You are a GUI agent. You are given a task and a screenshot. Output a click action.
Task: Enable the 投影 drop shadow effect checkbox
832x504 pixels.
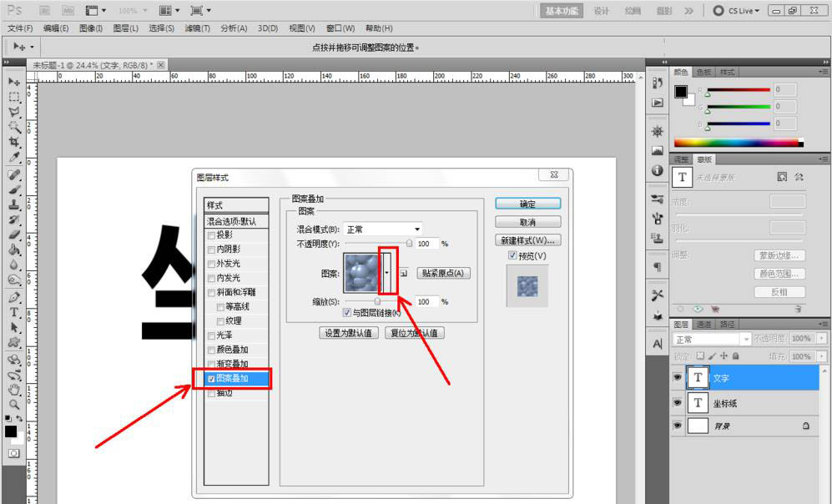(210, 236)
